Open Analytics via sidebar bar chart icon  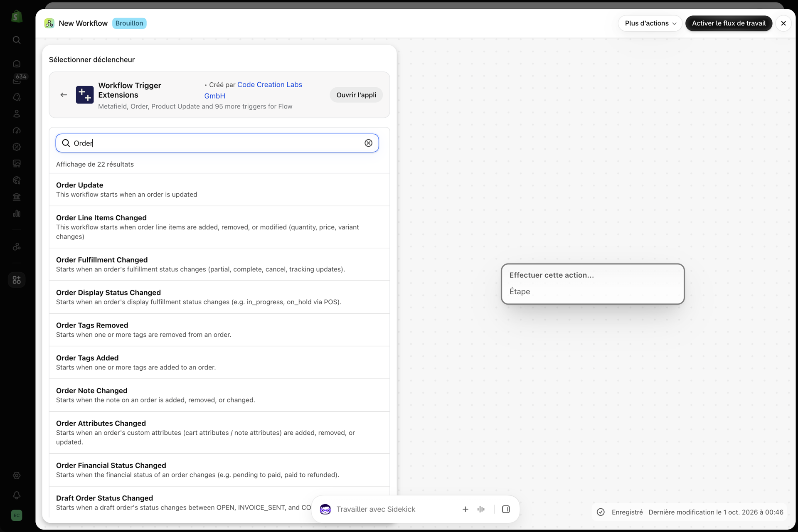click(x=17, y=213)
